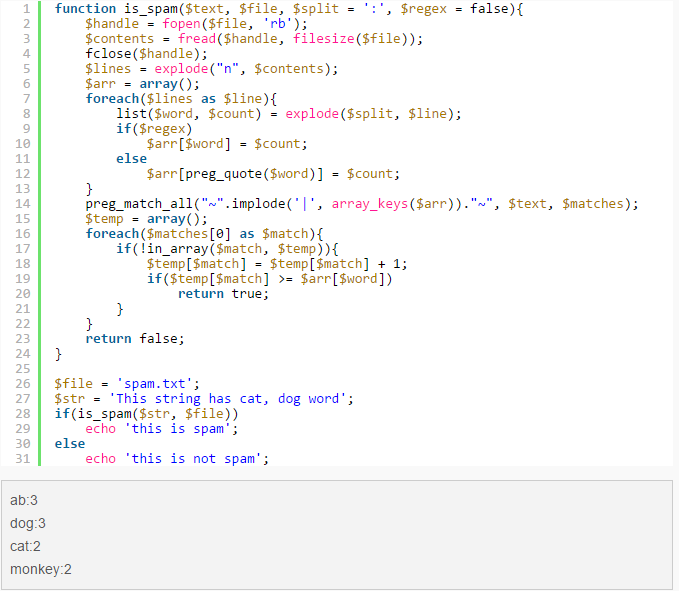This screenshot has width=679, height=591.
Task: Click foreach($matches[0] as $match) on line 16
Action: tap(200, 234)
